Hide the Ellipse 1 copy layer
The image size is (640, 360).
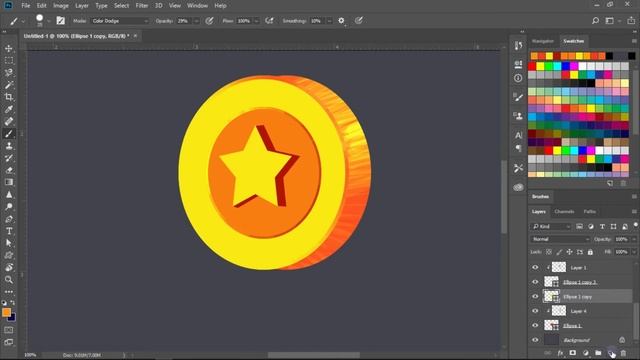(535, 297)
